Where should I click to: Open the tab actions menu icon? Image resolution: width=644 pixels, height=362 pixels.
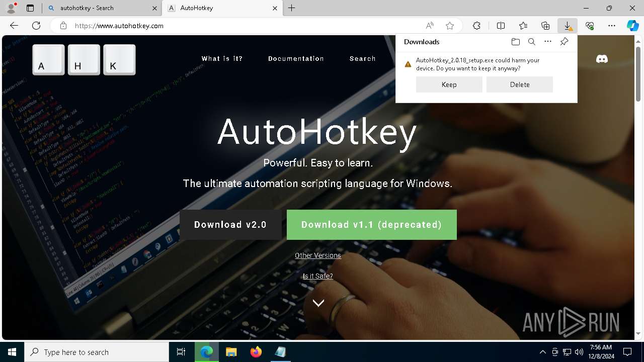pyautogui.click(x=30, y=8)
